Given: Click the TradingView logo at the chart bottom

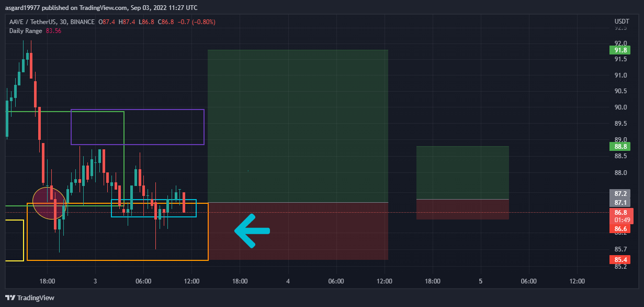Looking at the screenshot, I should tap(30, 298).
